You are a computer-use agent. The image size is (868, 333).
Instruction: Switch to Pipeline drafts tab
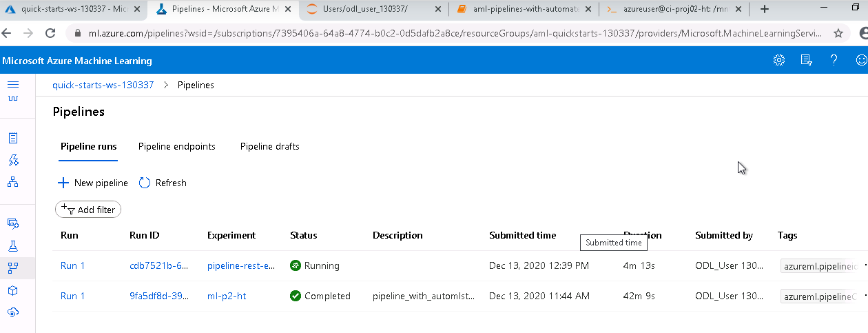coord(270,147)
